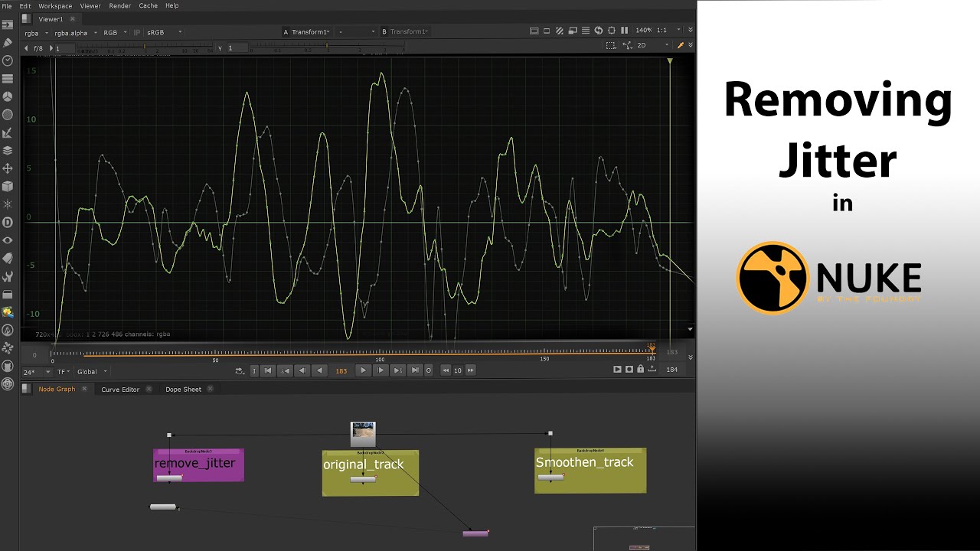Open the Views (eye) nodes menu
This screenshot has width=980, height=551.
pos(8,240)
